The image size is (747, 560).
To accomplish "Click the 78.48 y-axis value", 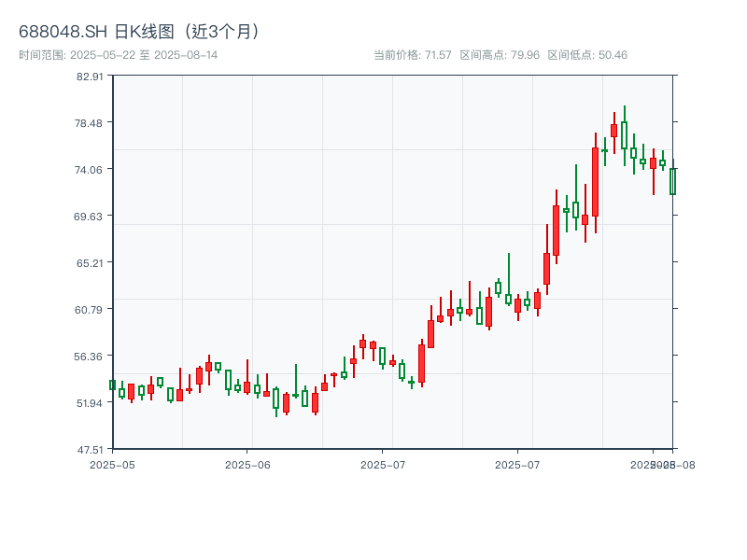I will pyautogui.click(x=89, y=123).
